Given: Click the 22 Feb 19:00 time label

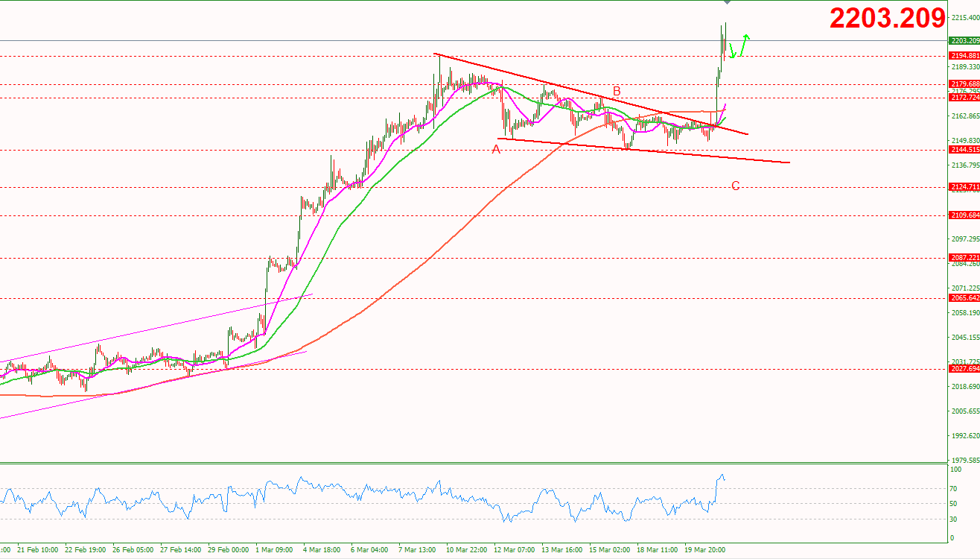Looking at the screenshot, I should pyautogui.click(x=85, y=550).
